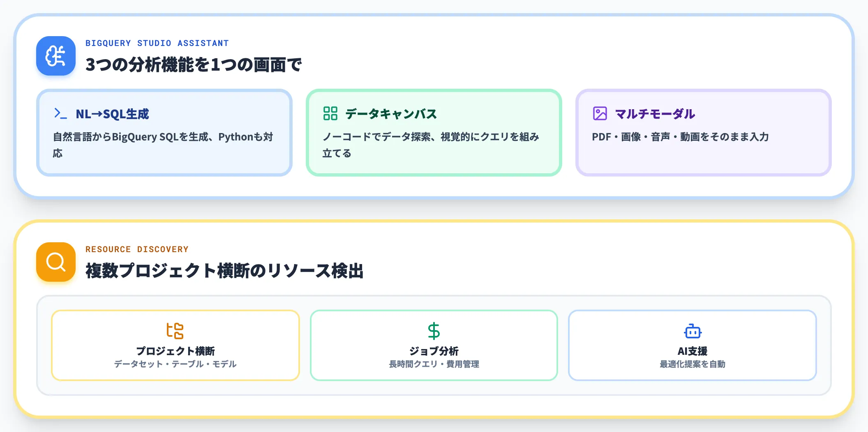The height and width of the screenshot is (432, 868).
Task: Click the subtitle データセット・テーブル・モデル
Action: click(x=175, y=364)
